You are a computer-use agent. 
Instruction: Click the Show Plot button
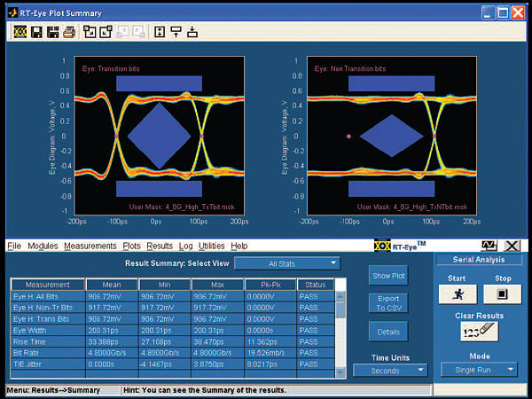point(388,276)
